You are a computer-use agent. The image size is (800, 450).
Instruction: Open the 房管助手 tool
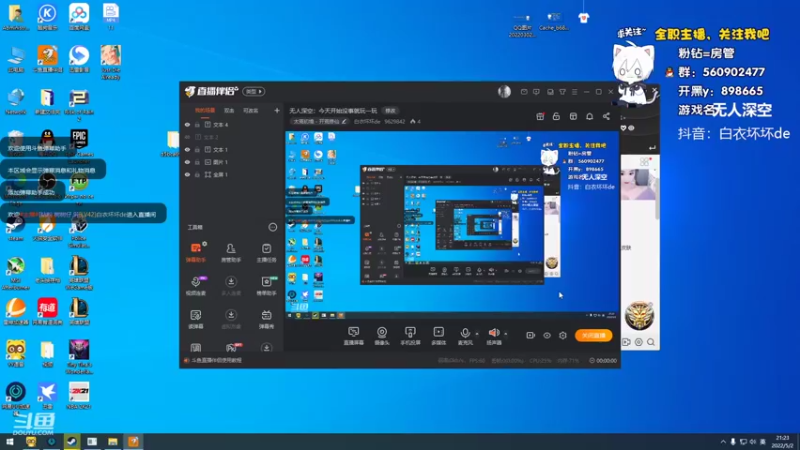tap(231, 253)
